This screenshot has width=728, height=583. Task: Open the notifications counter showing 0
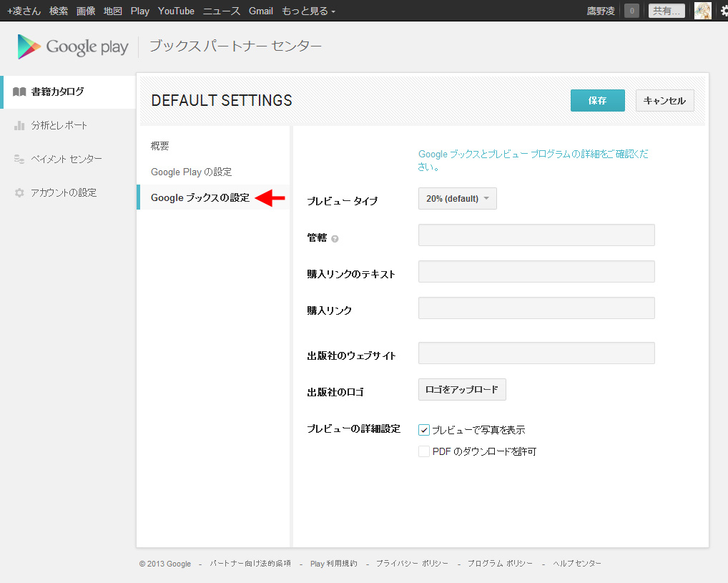[631, 11]
